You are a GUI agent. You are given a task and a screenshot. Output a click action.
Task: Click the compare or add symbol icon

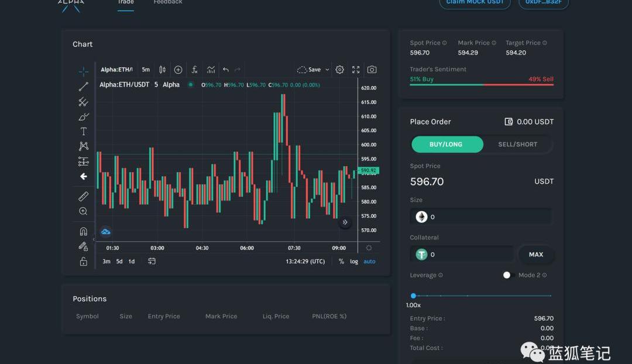click(178, 70)
